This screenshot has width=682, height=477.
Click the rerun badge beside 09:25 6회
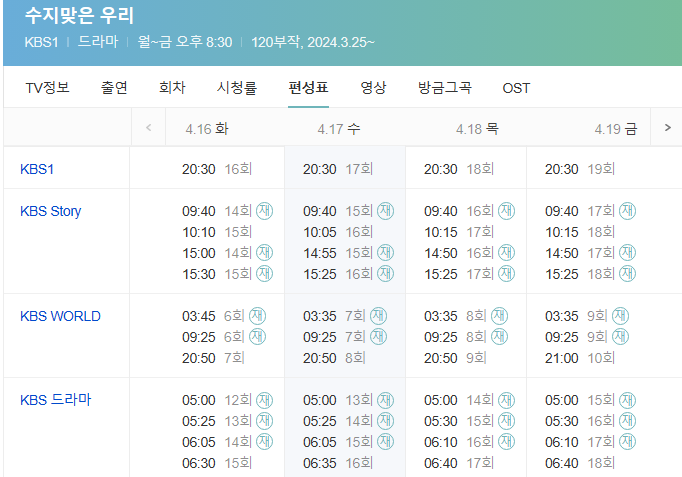[x=257, y=337]
